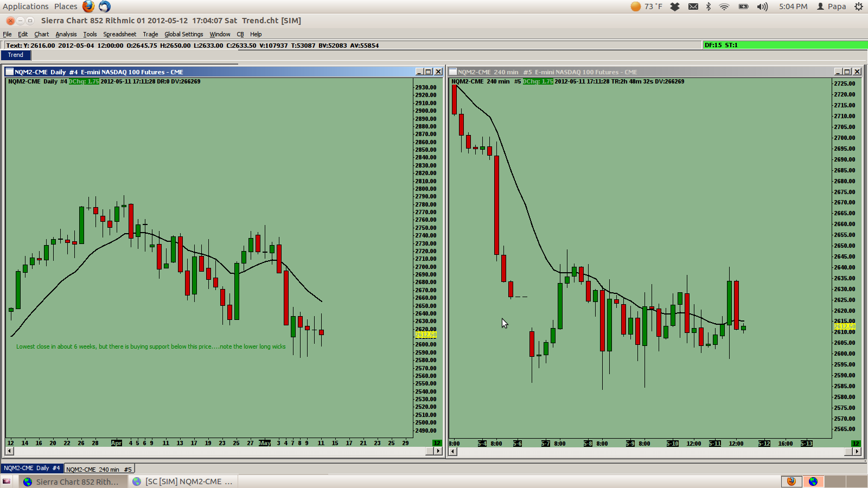This screenshot has height=488, width=868.
Task: Switch to the NQM2-CME 240 min #5 tab
Action: (99, 469)
